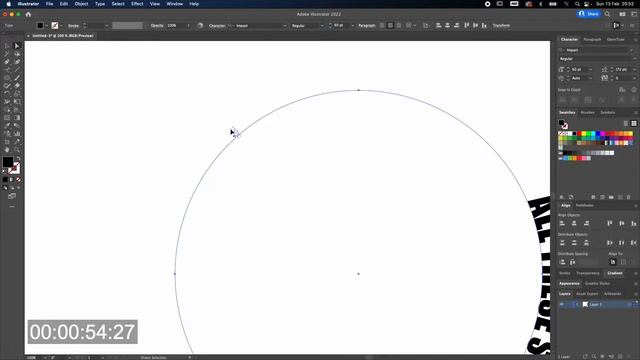Toggle align right paragraph button in control bar
The height and width of the screenshot is (360, 640).
(x=399, y=25)
